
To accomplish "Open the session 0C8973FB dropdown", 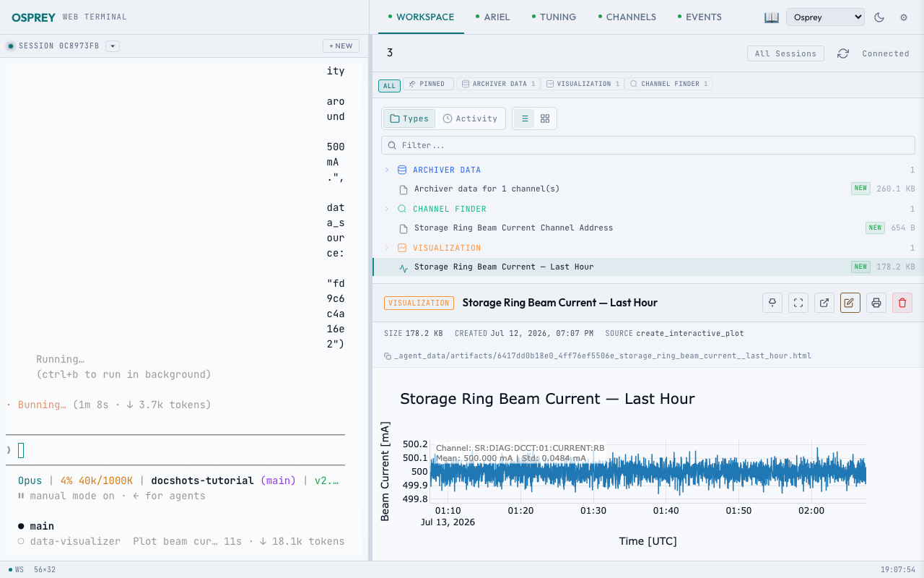I will pyautogui.click(x=113, y=46).
